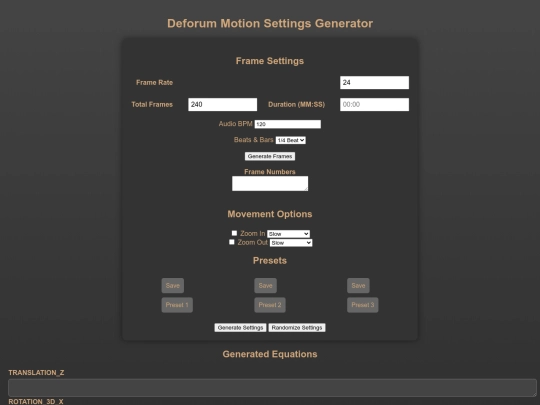The height and width of the screenshot is (405, 540).
Task: Load Preset 2
Action: tap(270, 305)
